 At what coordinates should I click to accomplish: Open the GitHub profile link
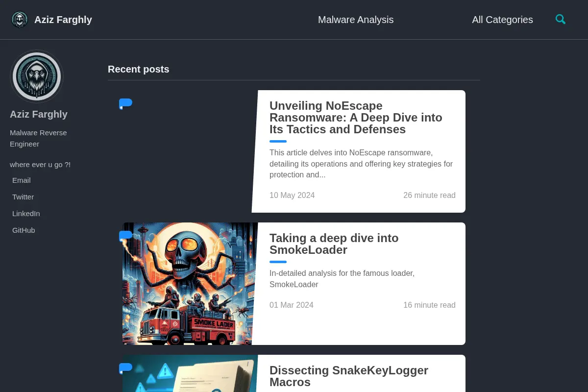[24, 230]
